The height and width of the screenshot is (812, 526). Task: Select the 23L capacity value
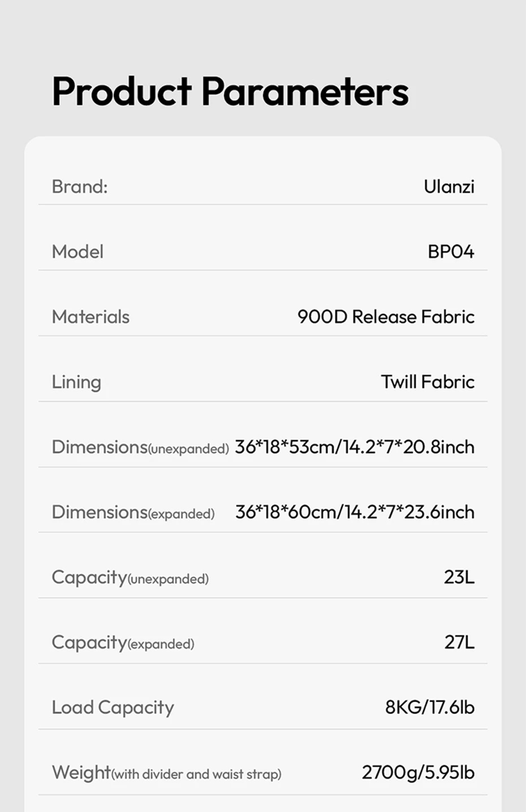point(459,577)
